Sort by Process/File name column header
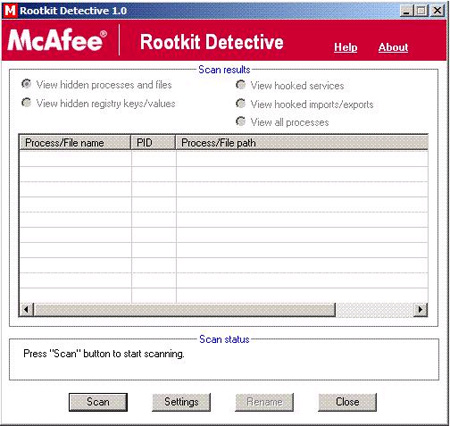Viewport: 450px width, 426px height. (x=75, y=143)
